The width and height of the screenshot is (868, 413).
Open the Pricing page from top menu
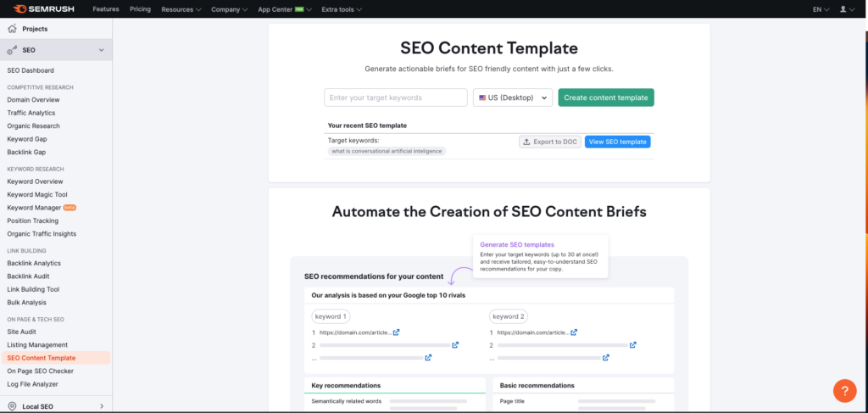pyautogui.click(x=141, y=9)
